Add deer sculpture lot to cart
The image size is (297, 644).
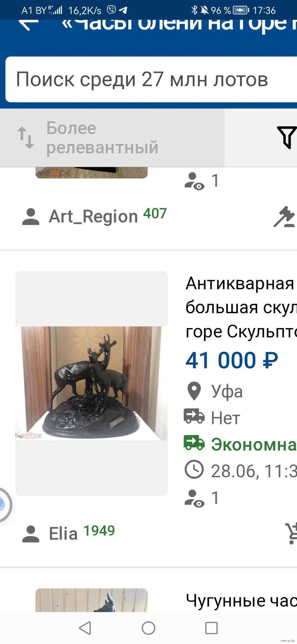tap(291, 533)
